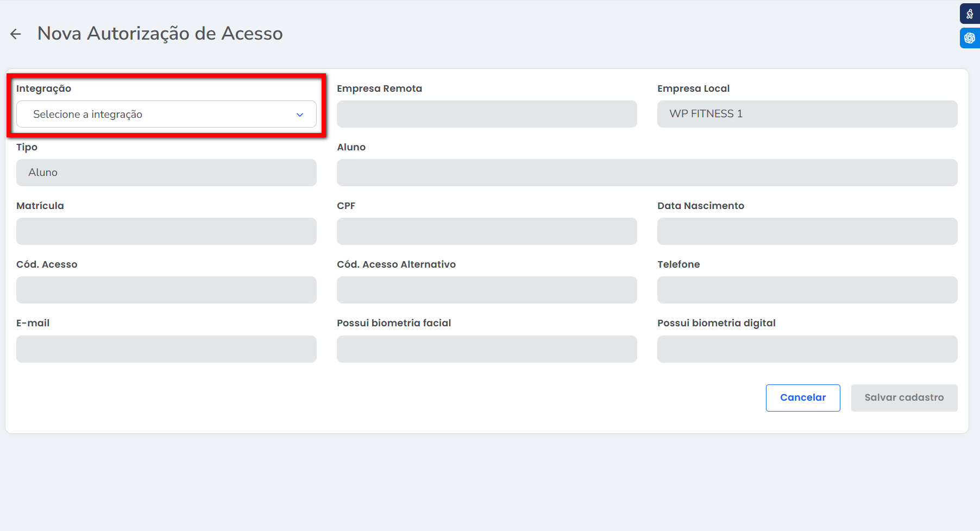Image resolution: width=980 pixels, height=531 pixels.
Task: Open the walking person icon side tab
Action: pos(969,14)
